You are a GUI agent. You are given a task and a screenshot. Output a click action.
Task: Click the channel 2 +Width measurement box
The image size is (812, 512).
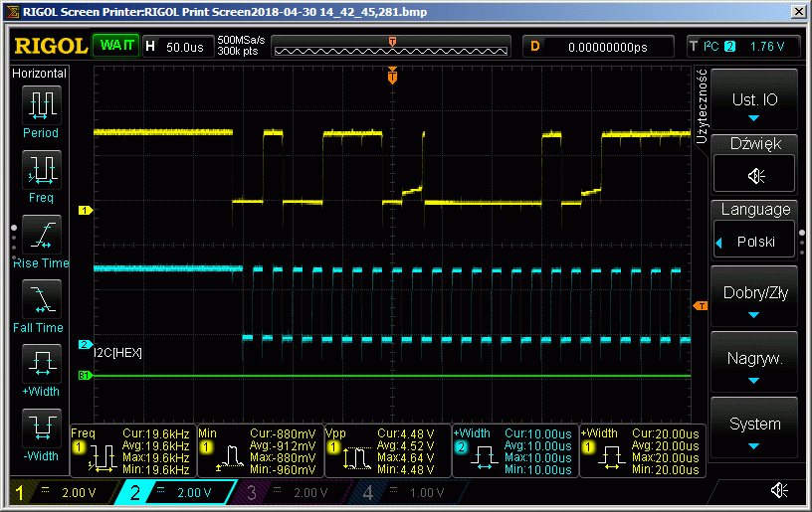coord(515,451)
